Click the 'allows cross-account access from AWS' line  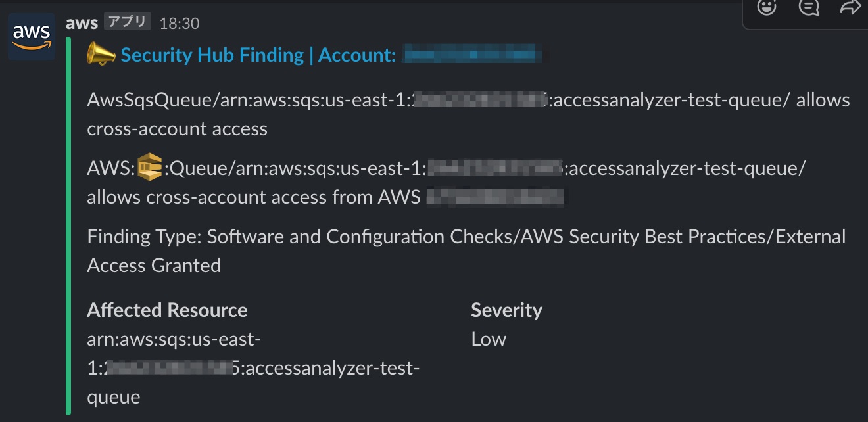pyautogui.click(x=254, y=197)
